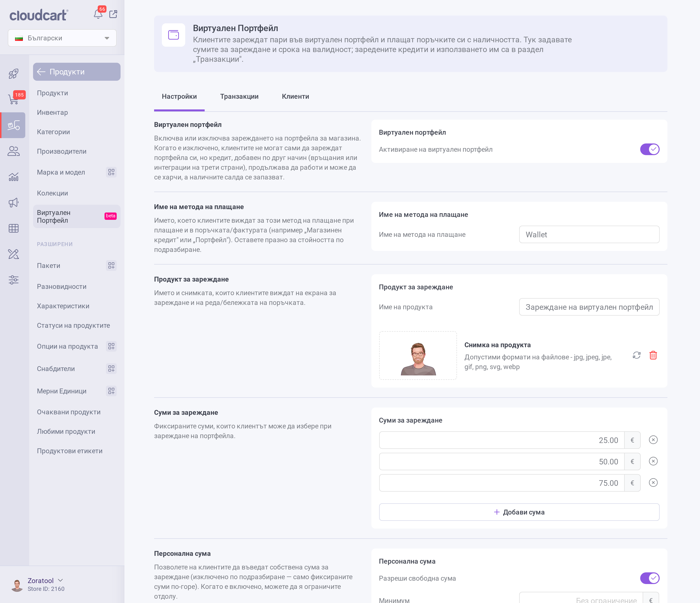
Task: Toggle Активиране на виртуален портфейл switch
Action: [650, 149]
